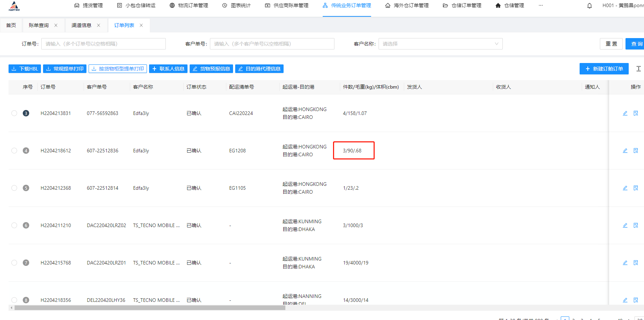The width and height of the screenshot is (644, 320).
Task: Click the 新建订舱订单 button
Action: click(604, 69)
